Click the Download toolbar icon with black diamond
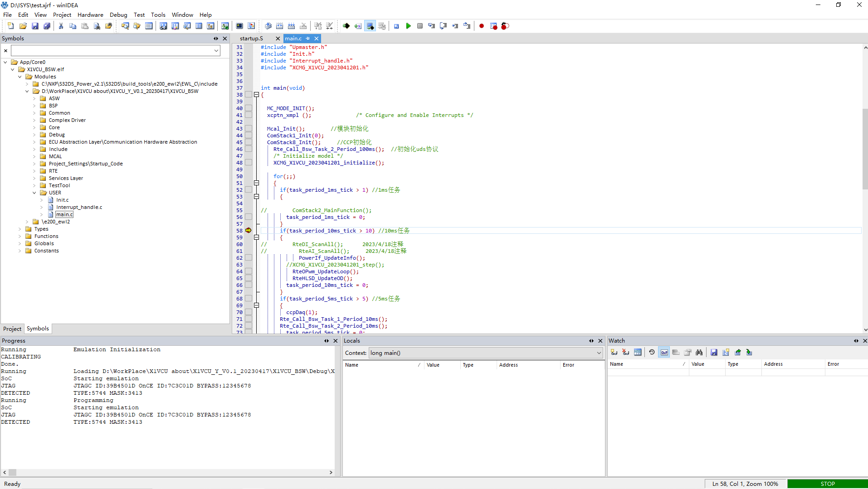The image size is (868, 489). click(x=346, y=26)
